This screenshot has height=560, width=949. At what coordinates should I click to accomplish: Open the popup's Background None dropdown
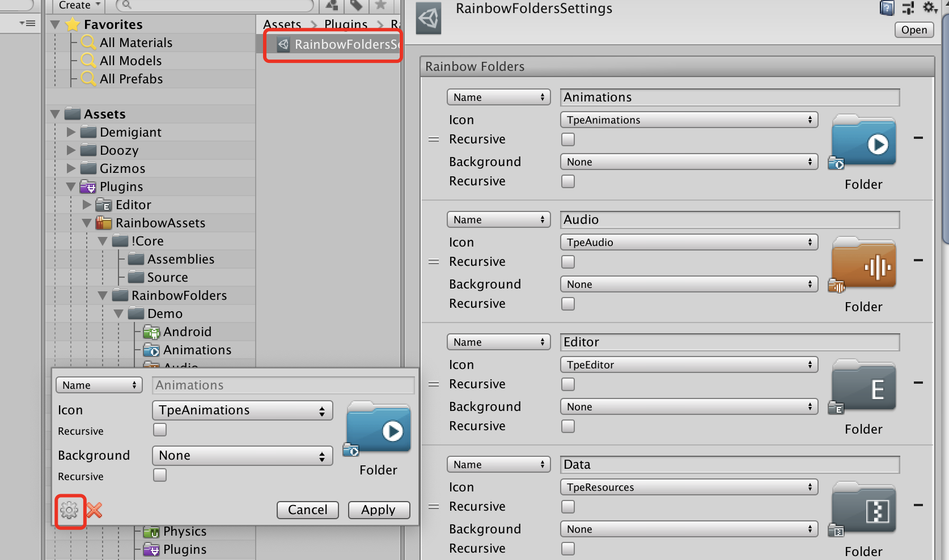point(243,456)
